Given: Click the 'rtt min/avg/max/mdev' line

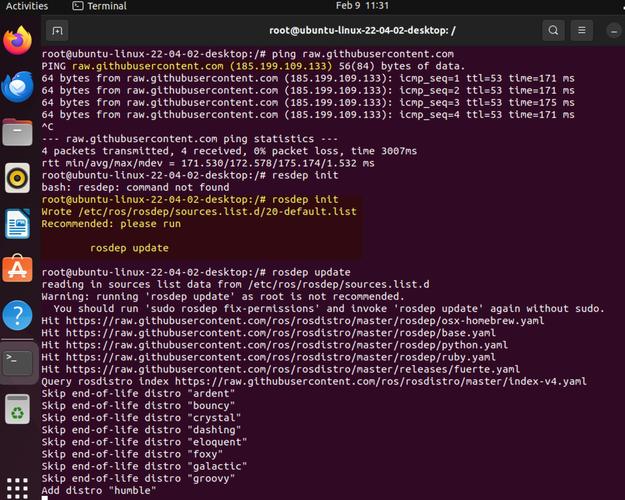Looking at the screenshot, I should pos(208,163).
